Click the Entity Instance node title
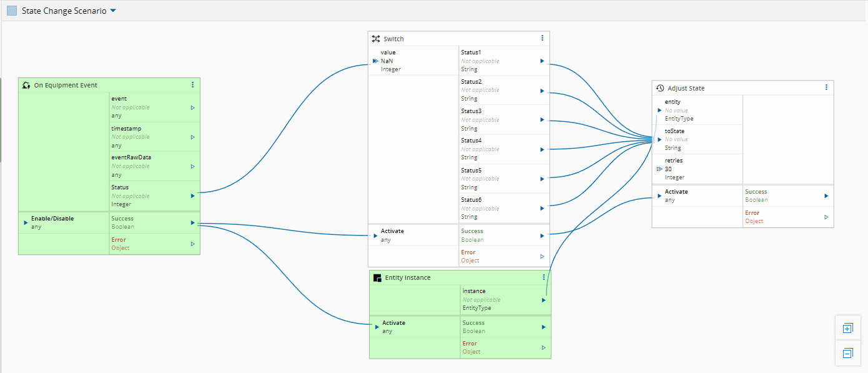 (407, 278)
